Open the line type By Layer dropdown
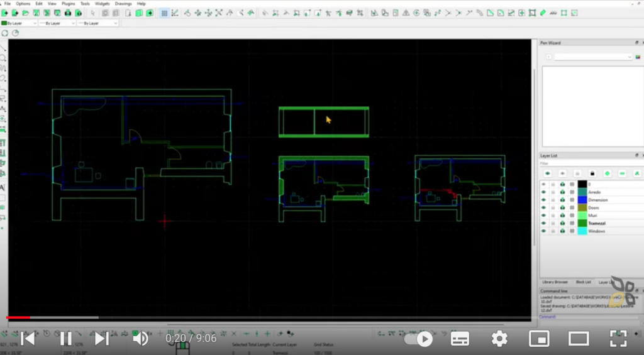 (97, 23)
